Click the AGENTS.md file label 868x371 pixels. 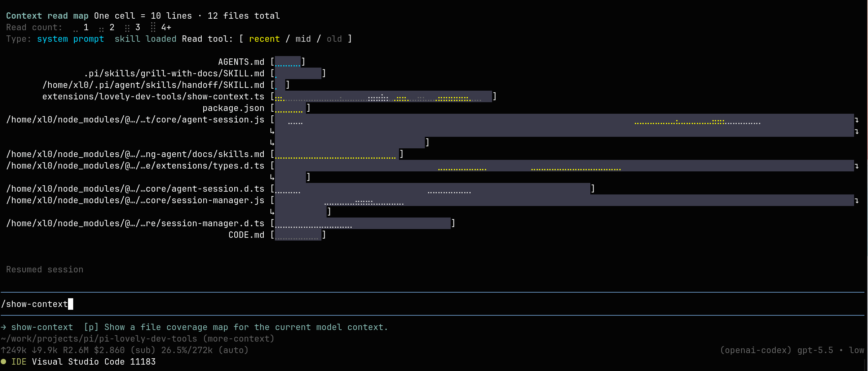coord(241,62)
